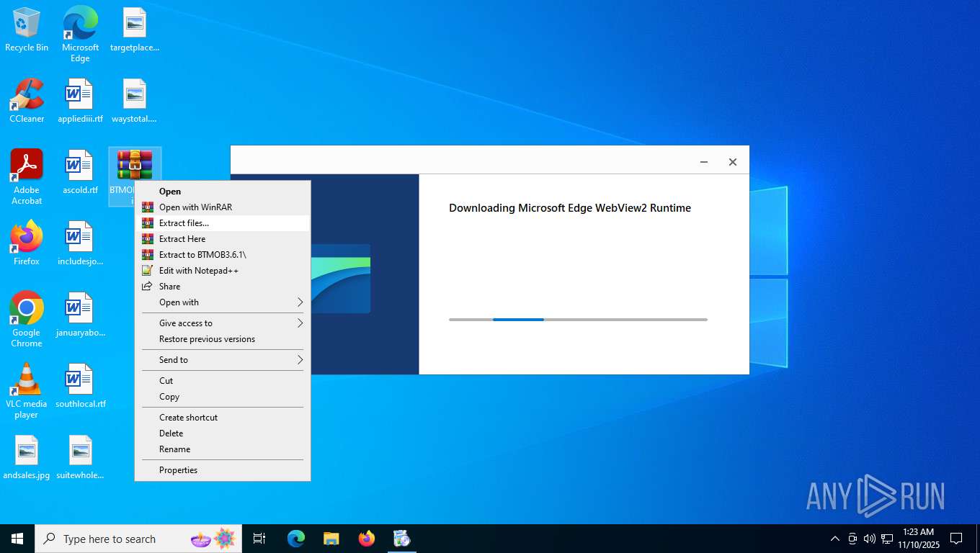The width and height of the screenshot is (980, 553).
Task: Click the Windows Start button
Action: pos(17,539)
